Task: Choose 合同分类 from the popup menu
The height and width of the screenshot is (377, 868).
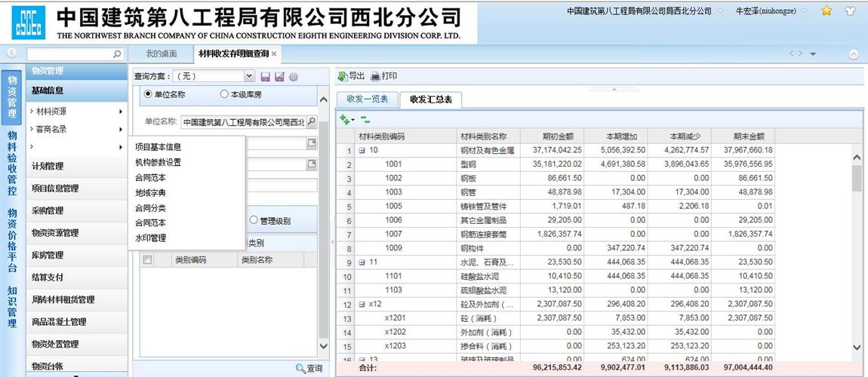Action: point(150,208)
